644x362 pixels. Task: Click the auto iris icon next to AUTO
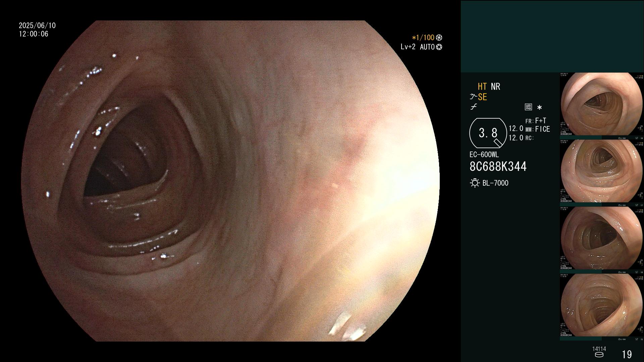(x=439, y=47)
